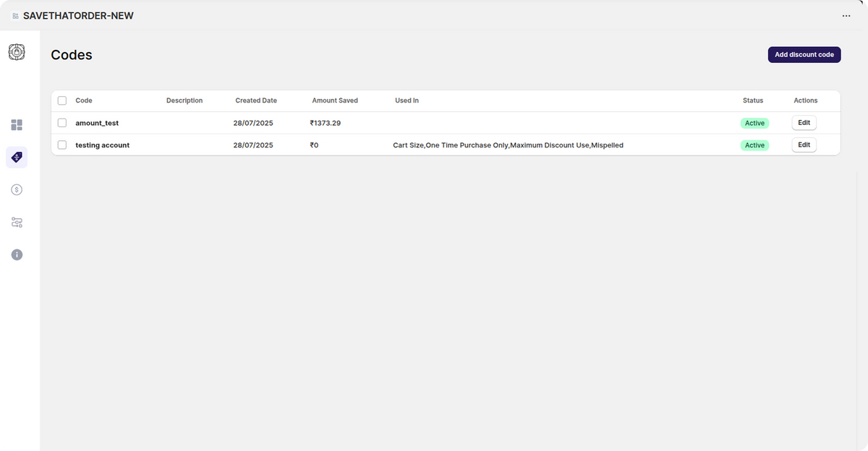Open the dashboard grid icon in sidebar
The image size is (868, 451).
click(x=17, y=125)
